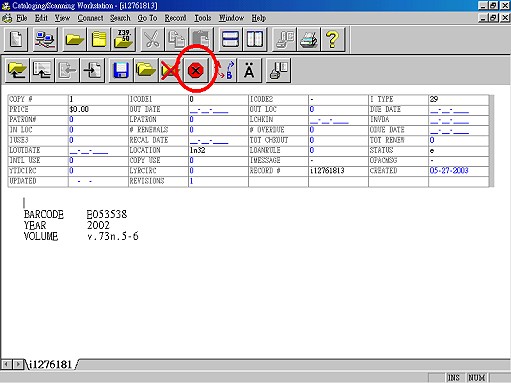Open file via the first-row yellow folder icon
Image resolution: width=511 pixels, height=383 pixels.
(x=75, y=39)
